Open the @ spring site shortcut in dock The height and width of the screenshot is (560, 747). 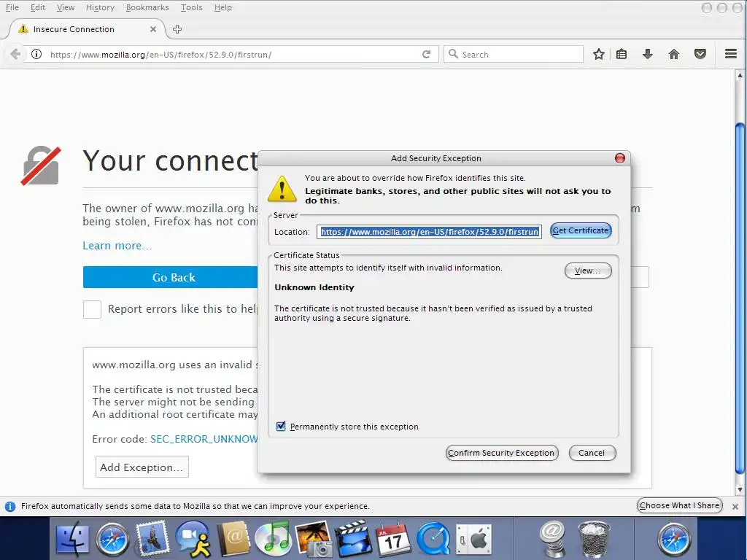click(x=553, y=539)
